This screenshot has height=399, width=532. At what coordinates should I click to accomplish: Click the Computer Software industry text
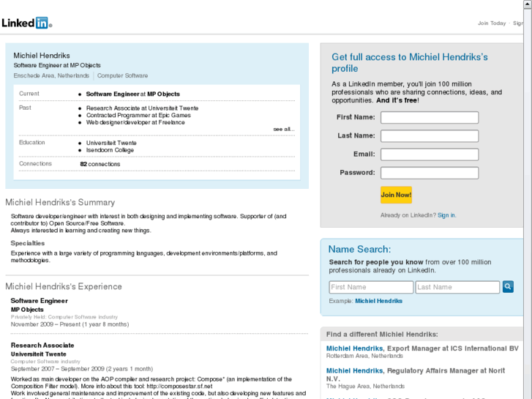(122, 75)
